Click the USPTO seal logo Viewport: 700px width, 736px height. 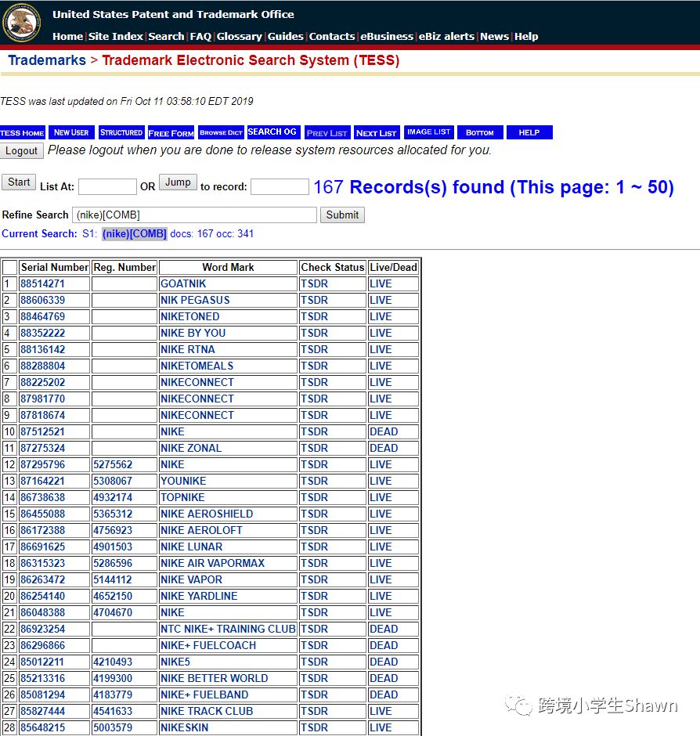click(22, 23)
